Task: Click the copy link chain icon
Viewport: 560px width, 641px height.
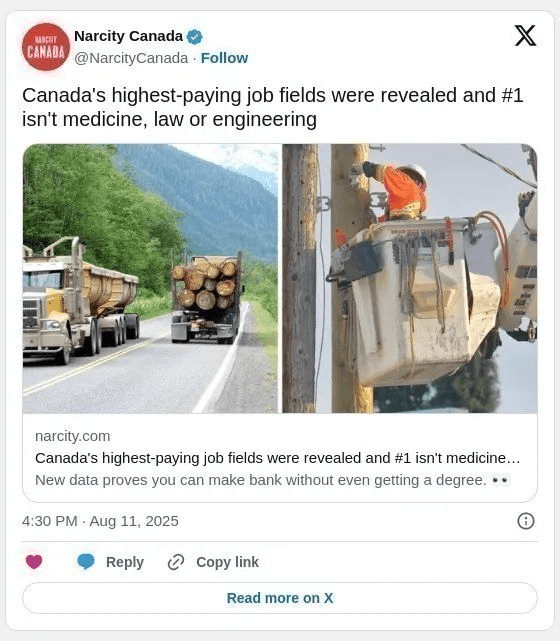Action: click(x=176, y=562)
